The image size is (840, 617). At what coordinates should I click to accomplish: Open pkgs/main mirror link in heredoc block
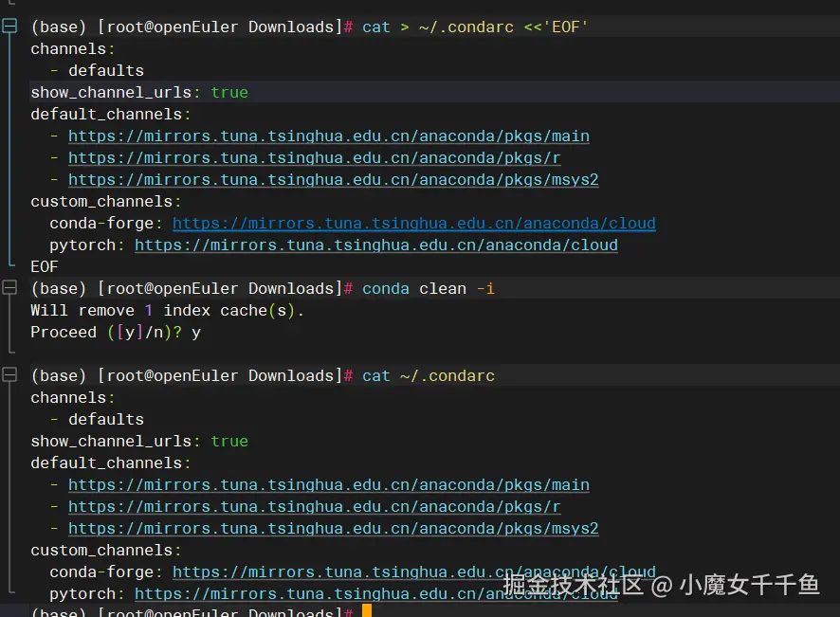[328, 136]
